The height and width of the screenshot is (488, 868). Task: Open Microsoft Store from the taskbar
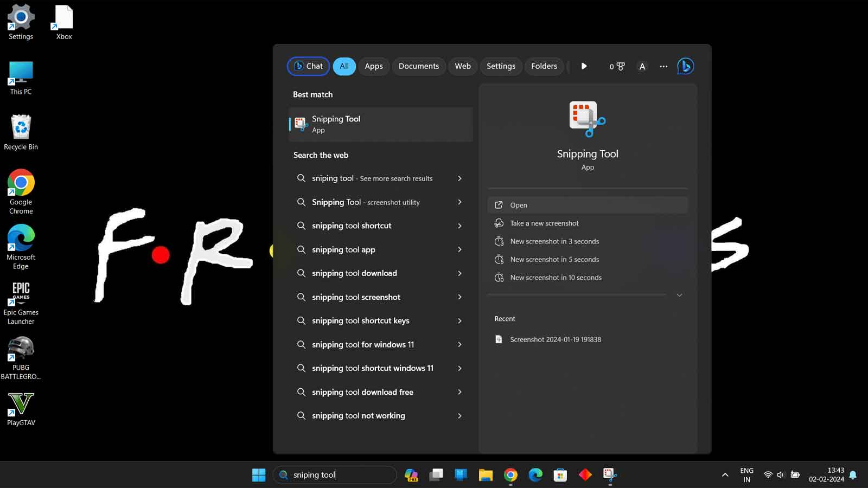coord(560,475)
